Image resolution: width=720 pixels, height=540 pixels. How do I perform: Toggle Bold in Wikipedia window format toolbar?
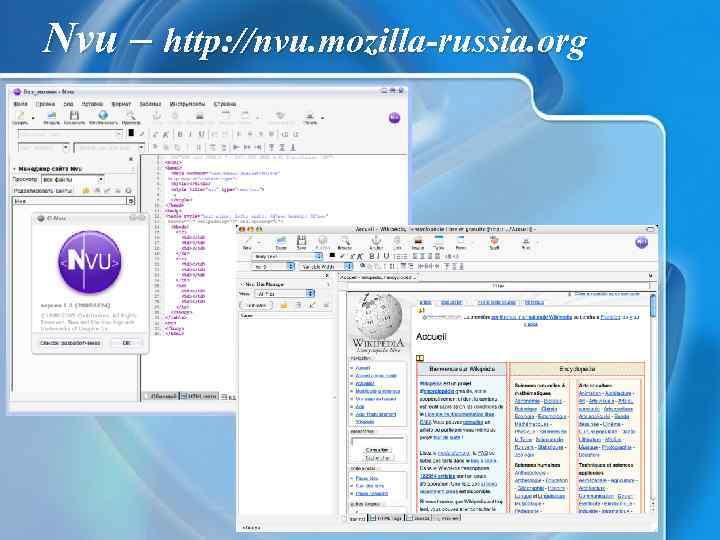372,256
